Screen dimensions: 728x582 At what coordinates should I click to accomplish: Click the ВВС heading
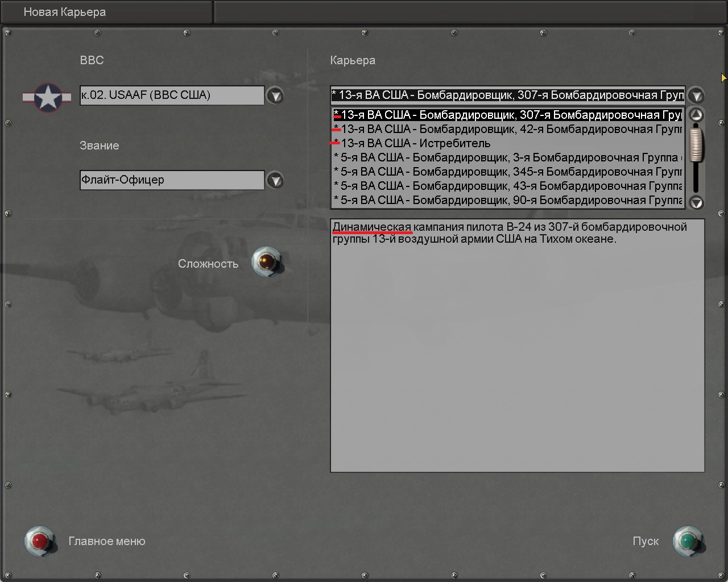pos(92,60)
